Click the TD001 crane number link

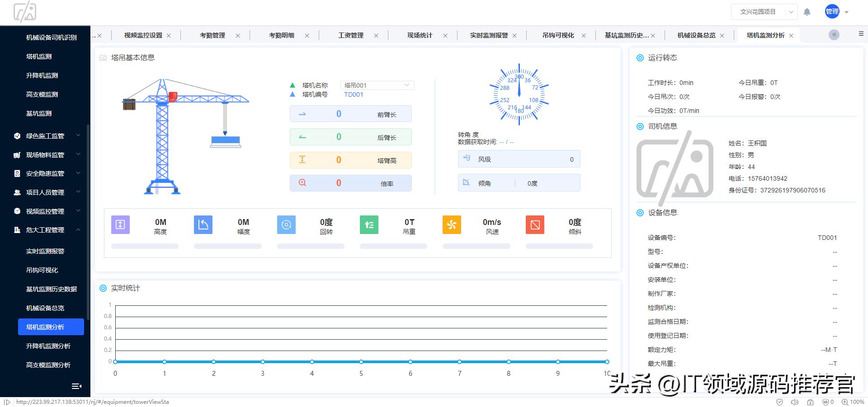pos(354,94)
